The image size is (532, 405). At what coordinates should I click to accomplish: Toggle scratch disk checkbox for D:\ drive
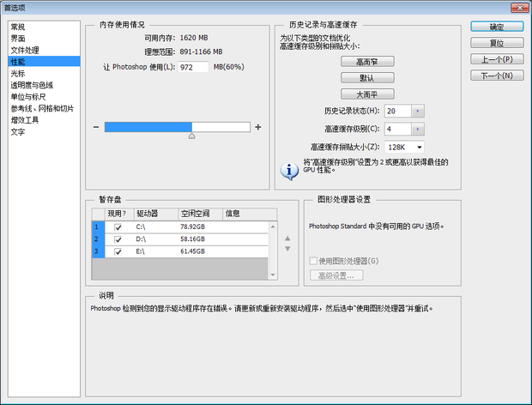pyautogui.click(x=118, y=239)
